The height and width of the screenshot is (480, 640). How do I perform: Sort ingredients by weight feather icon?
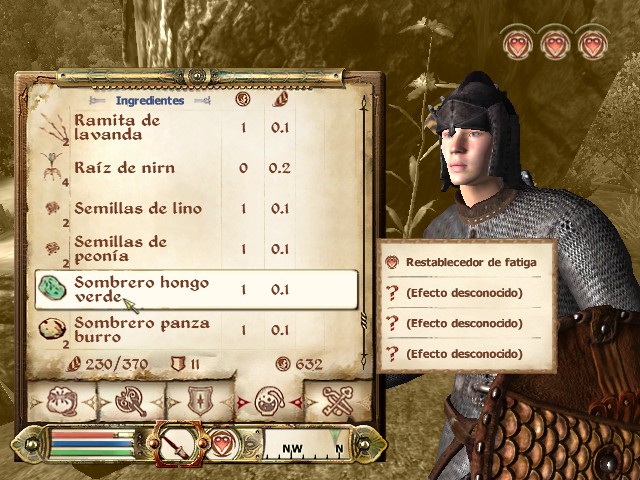point(280,99)
